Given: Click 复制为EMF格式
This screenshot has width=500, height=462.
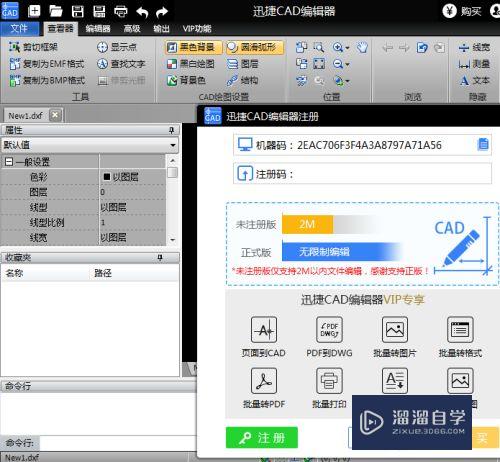Looking at the screenshot, I should pyautogui.click(x=47, y=64).
